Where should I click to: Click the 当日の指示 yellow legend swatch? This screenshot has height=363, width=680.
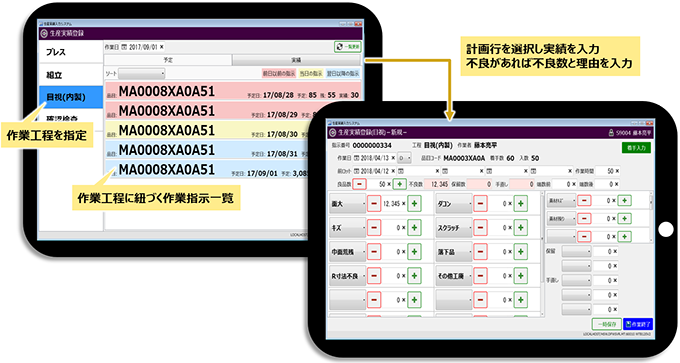(311, 74)
